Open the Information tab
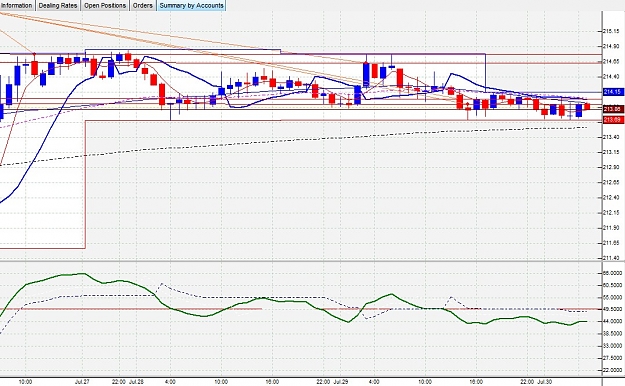This screenshot has height=386, width=625. click(16, 6)
